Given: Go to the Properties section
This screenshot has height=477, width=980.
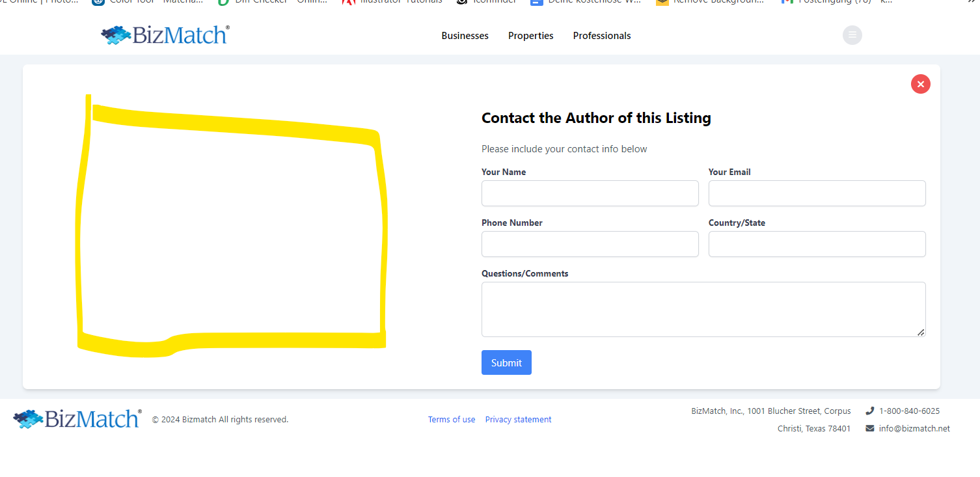Looking at the screenshot, I should pyautogui.click(x=530, y=36).
